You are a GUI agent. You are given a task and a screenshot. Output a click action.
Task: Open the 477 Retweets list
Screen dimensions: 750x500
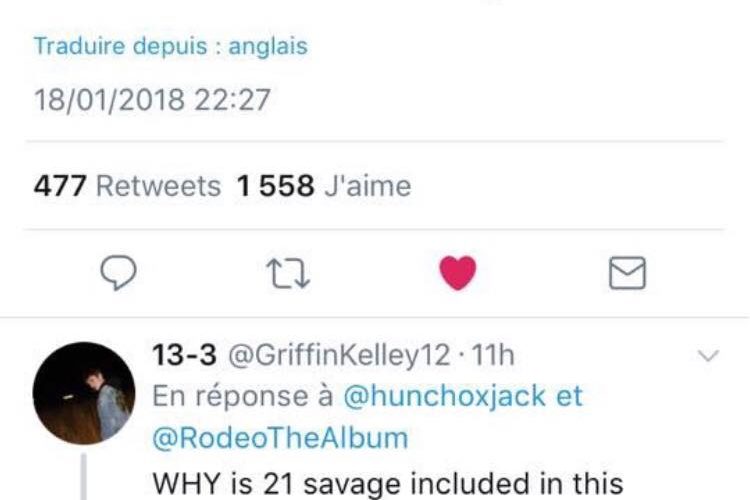127,186
